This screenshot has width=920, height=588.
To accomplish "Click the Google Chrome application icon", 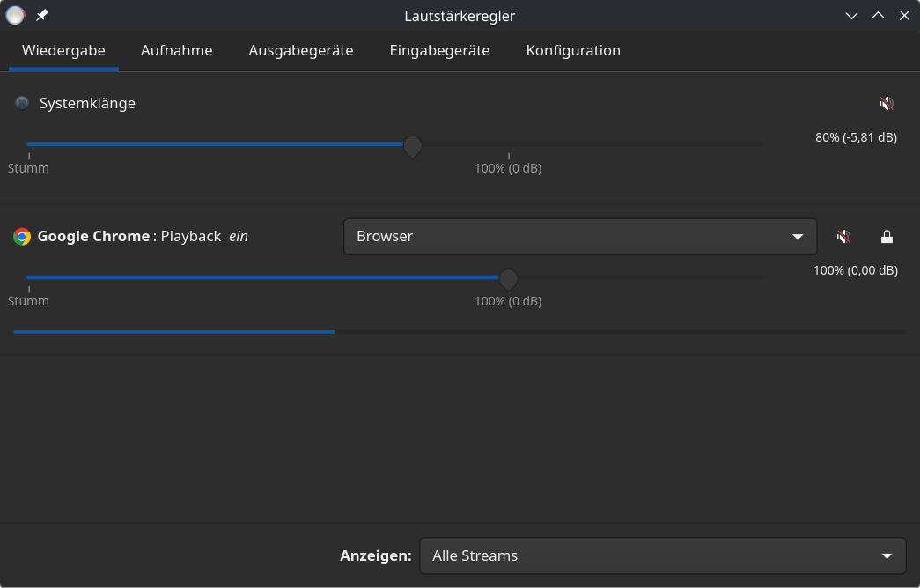I will click(22, 237).
